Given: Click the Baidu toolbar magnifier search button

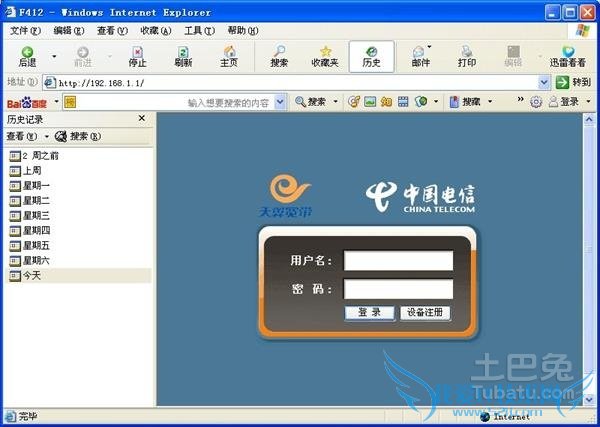Looking at the screenshot, I should pyautogui.click(x=310, y=102).
